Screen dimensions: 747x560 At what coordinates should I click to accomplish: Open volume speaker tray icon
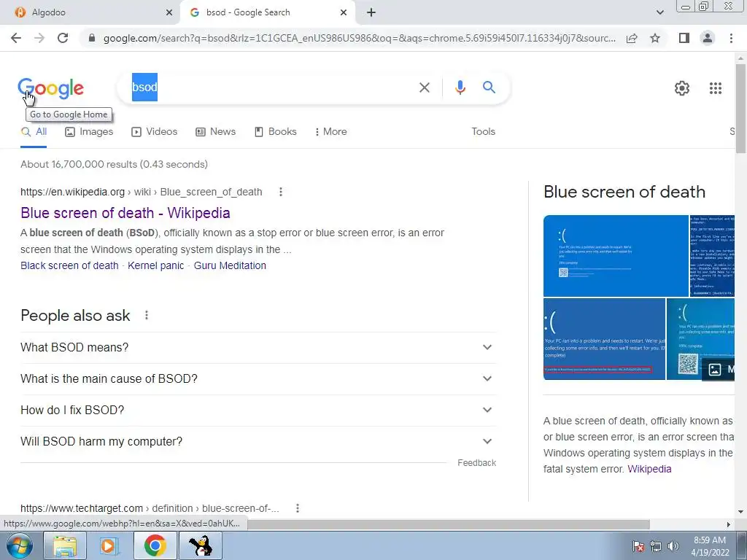pyautogui.click(x=673, y=546)
